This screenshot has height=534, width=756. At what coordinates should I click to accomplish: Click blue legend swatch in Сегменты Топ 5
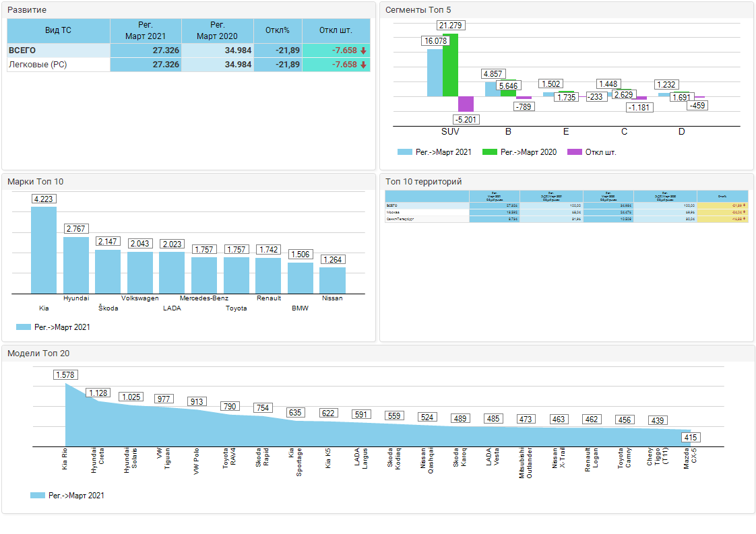tap(404, 152)
